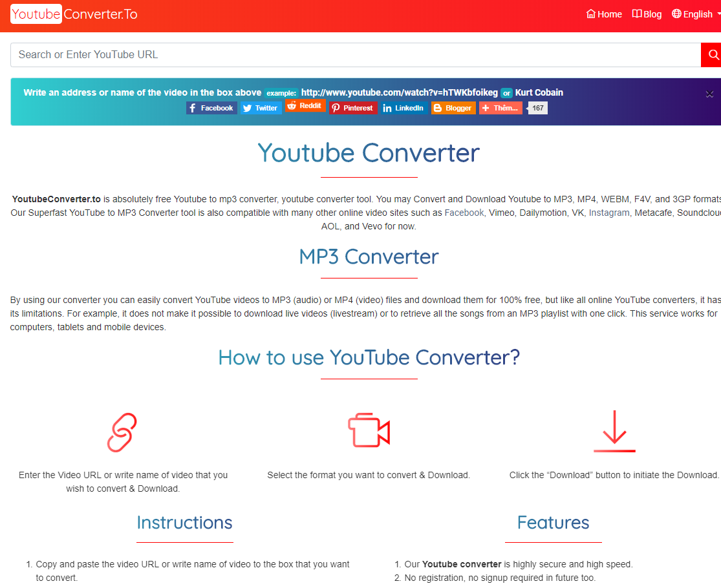Close the instruction banner with X

point(709,94)
